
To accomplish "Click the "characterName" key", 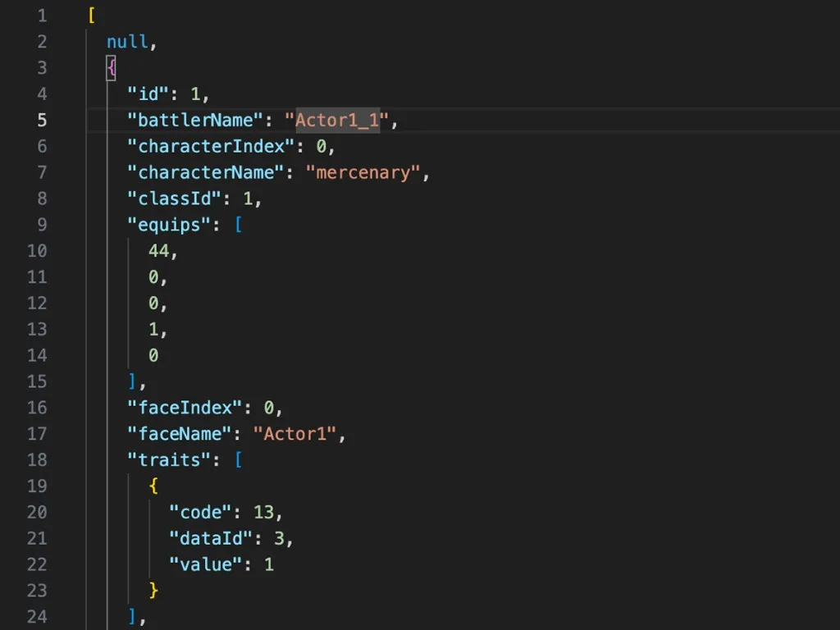I will [205, 172].
